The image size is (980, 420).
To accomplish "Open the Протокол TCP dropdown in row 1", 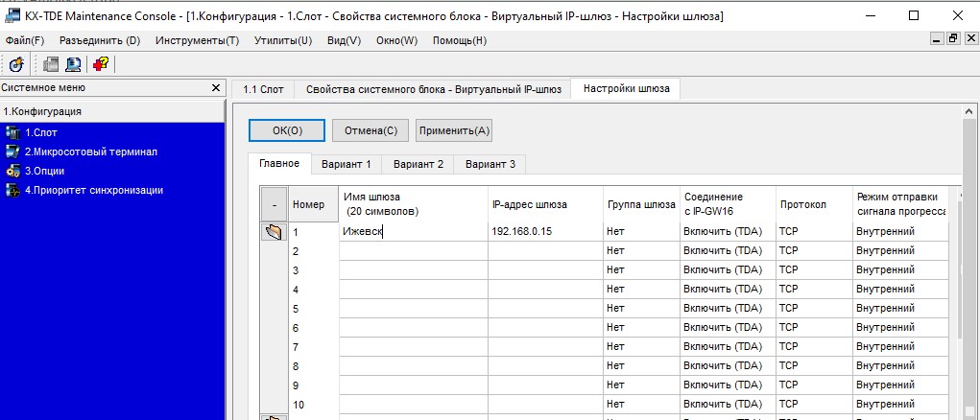I will coord(814,232).
